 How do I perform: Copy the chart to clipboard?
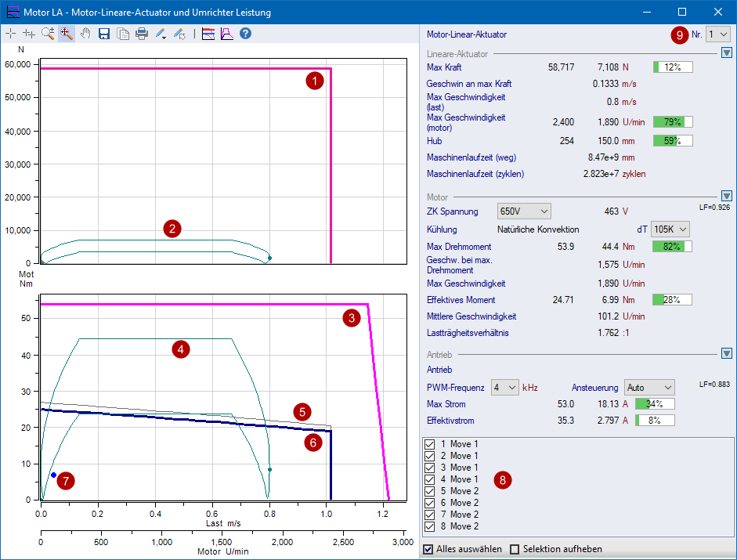(123, 34)
